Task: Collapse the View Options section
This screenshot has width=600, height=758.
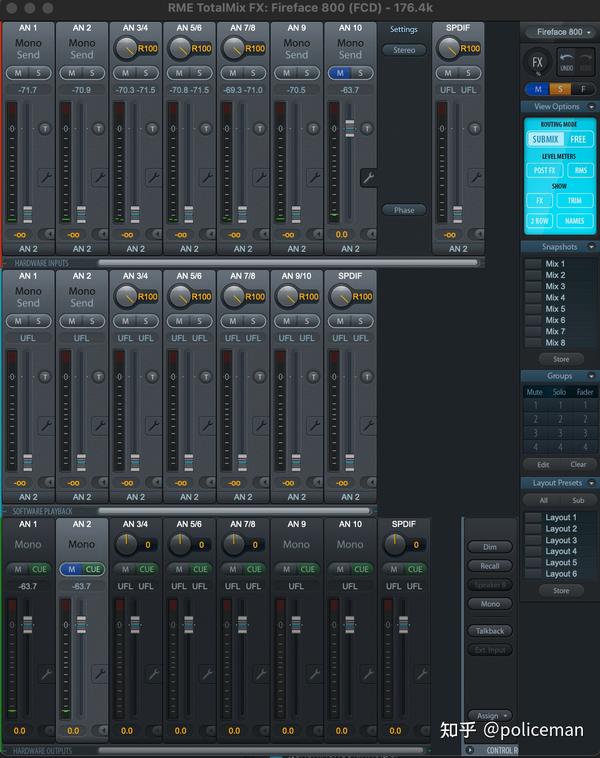Action: [591, 106]
